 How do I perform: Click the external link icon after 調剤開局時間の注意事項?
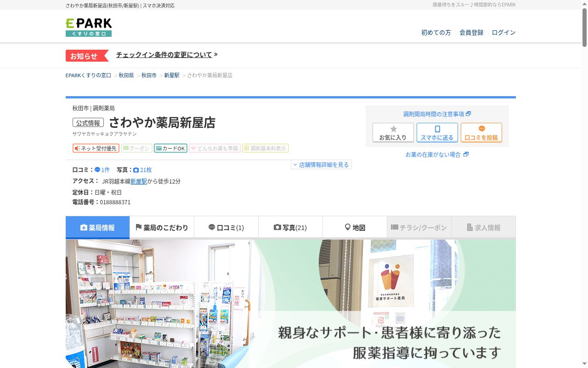(x=469, y=114)
